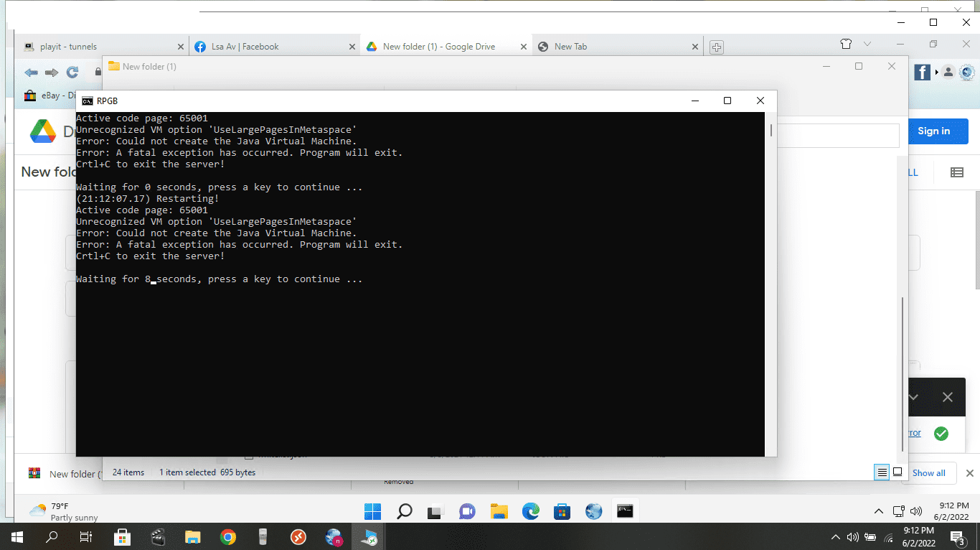
Task: Go back in the browser
Action: coord(31,73)
